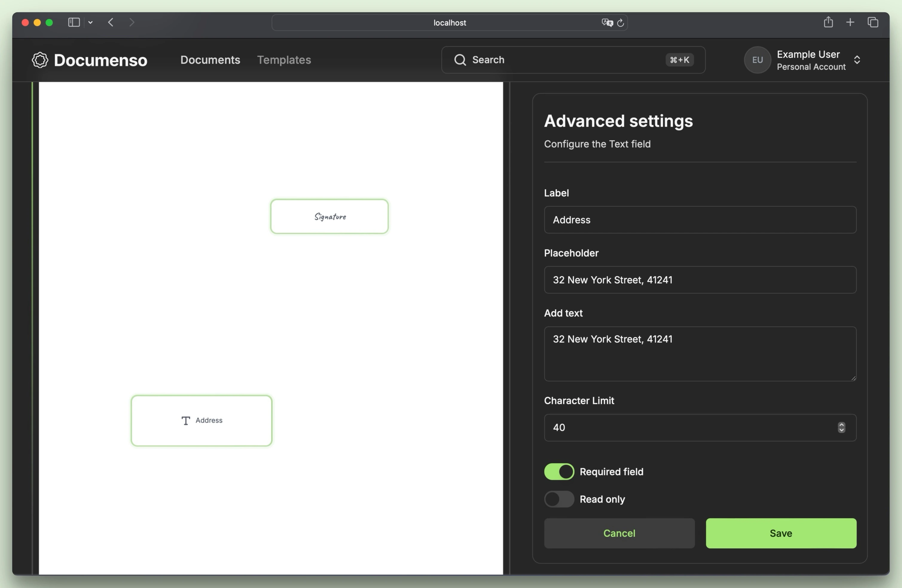Viewport: 902px width, 588px height.
Task: Click the search magnifier icon
Action: pos(460,60)
